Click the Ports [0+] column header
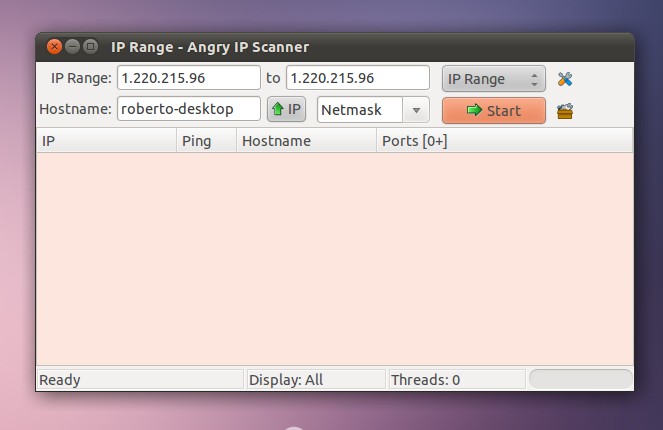This screenshot has width=663, height=430. click(x=505, y=141)
